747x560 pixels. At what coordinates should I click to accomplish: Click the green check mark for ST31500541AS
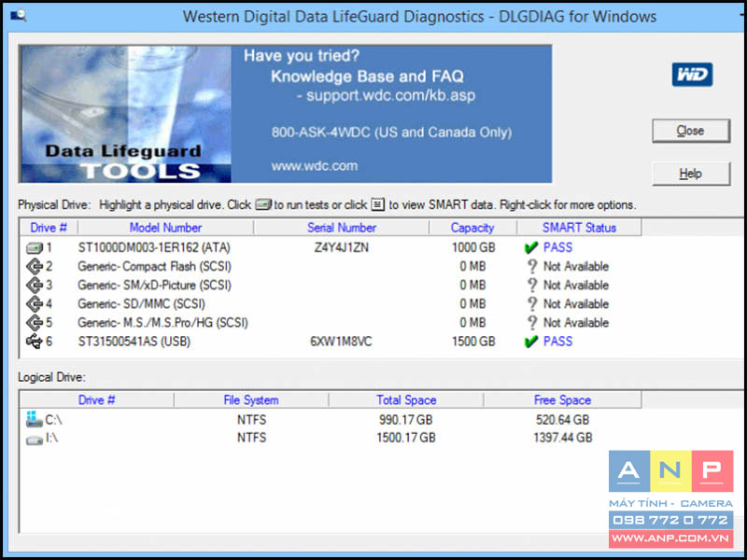point(530,342)
